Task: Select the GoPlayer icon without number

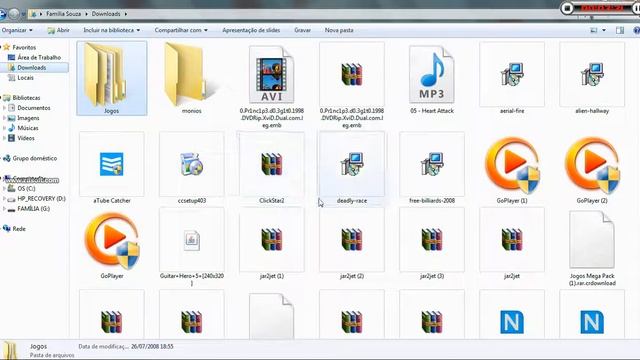Action: tap(112, 241)
